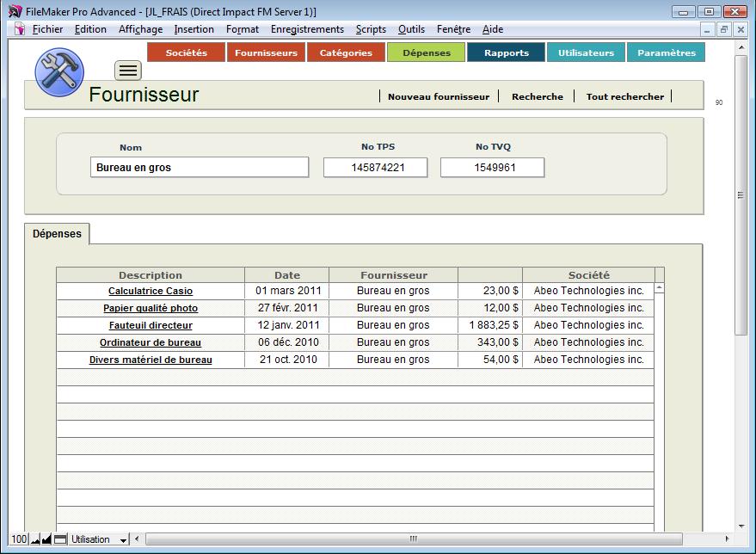Viewport: 756px width, 554px height.
Task: Click the window scrollbar up arrow
Action: (x=741, y=47)
